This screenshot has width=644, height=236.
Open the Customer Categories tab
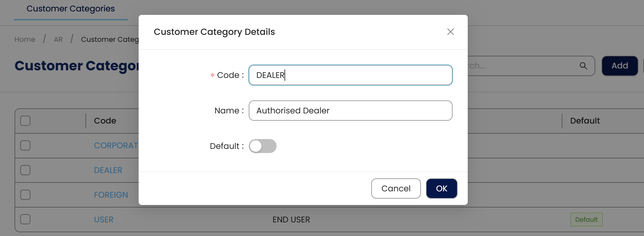[x=71, y=9]
